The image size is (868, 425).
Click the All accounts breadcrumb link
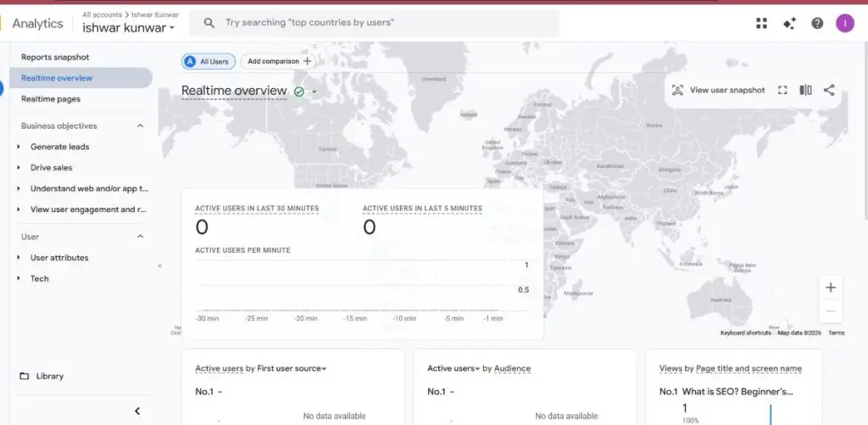pyautogui.click(x=102, y=15)
